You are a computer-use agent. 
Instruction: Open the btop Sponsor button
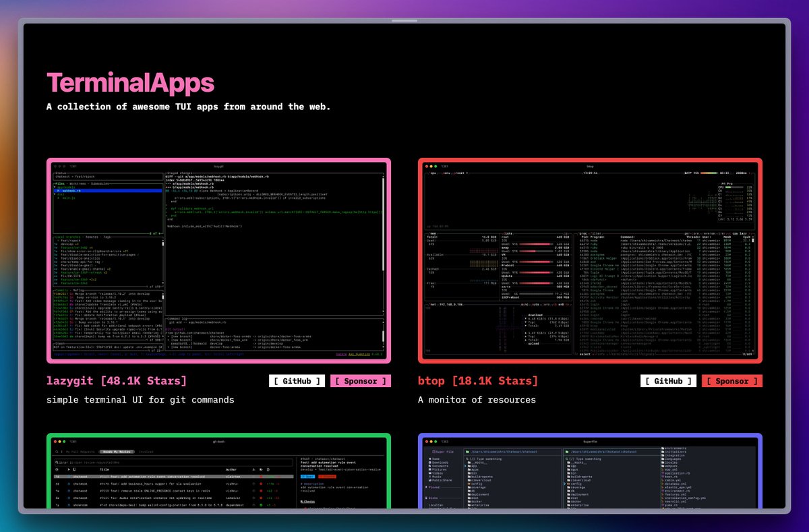coord(732,381)
